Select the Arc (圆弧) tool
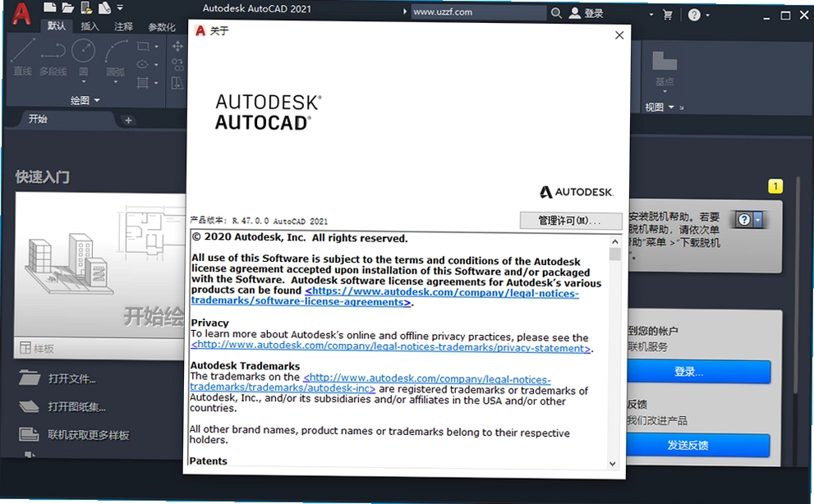 point(116,57)
